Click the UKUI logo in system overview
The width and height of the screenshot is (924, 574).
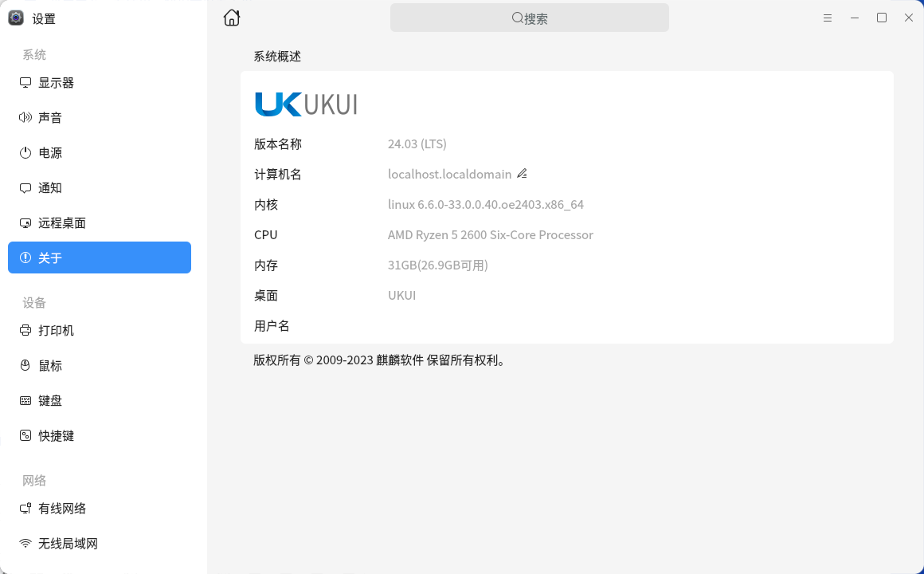tap(306, 104)
